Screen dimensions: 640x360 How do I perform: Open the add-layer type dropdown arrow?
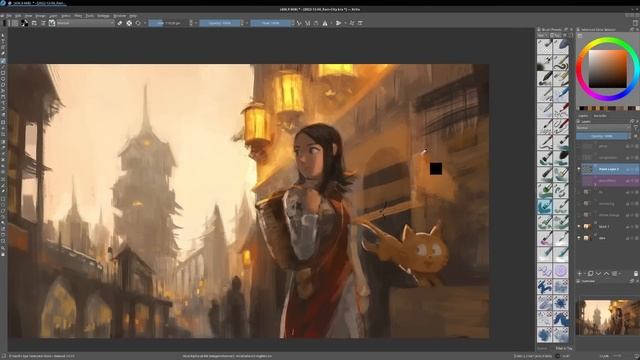[584, 273]
